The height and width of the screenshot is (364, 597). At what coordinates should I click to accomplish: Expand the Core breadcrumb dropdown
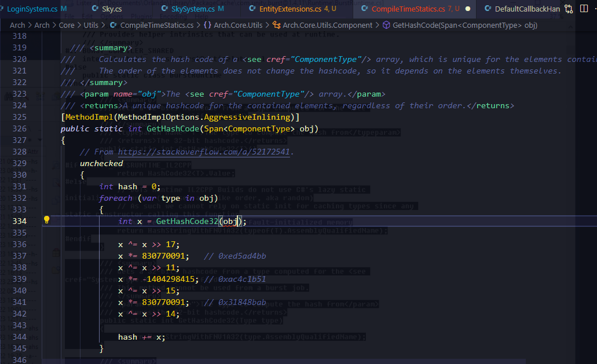pos(67,25)
